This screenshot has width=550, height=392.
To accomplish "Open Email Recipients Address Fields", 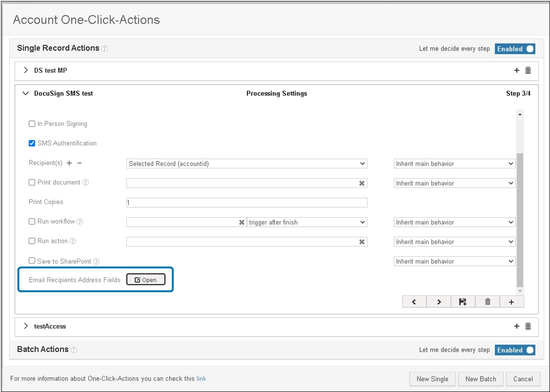I will pyautogui.click(x=146, y=280).
